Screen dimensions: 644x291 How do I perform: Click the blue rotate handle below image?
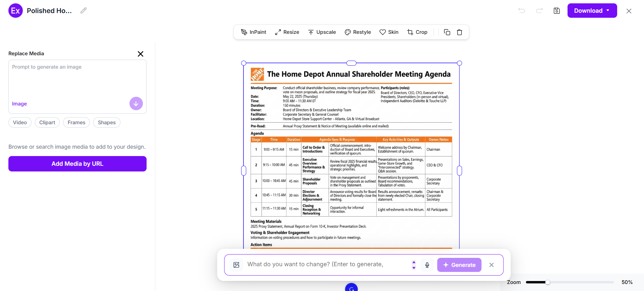click(x=352, y=287)
